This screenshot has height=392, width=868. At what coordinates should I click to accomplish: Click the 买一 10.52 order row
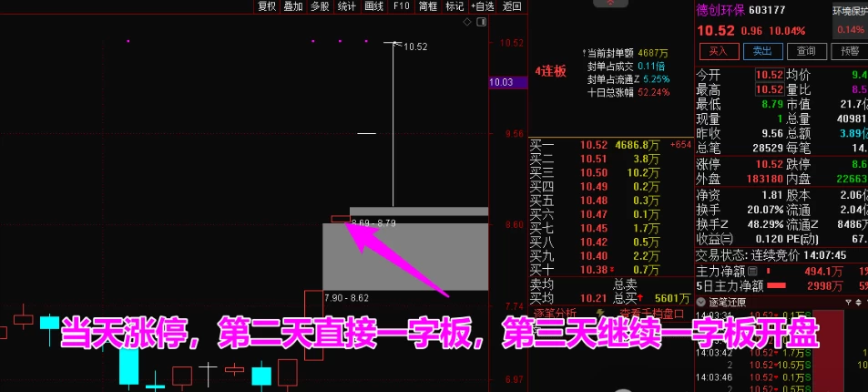pos(611,145)
